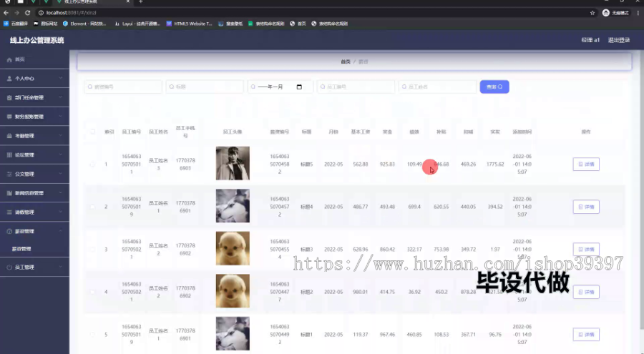The image size is (644, 354).
Task: Expand the 个人中心 menu chevron
Action: tap(60, 78)
